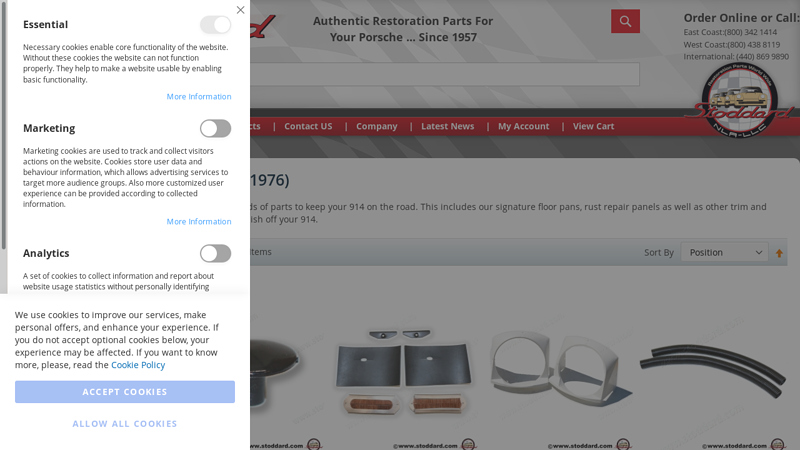Go to Latest News menu item
800x450 pixels.
[x=447, y=126]
